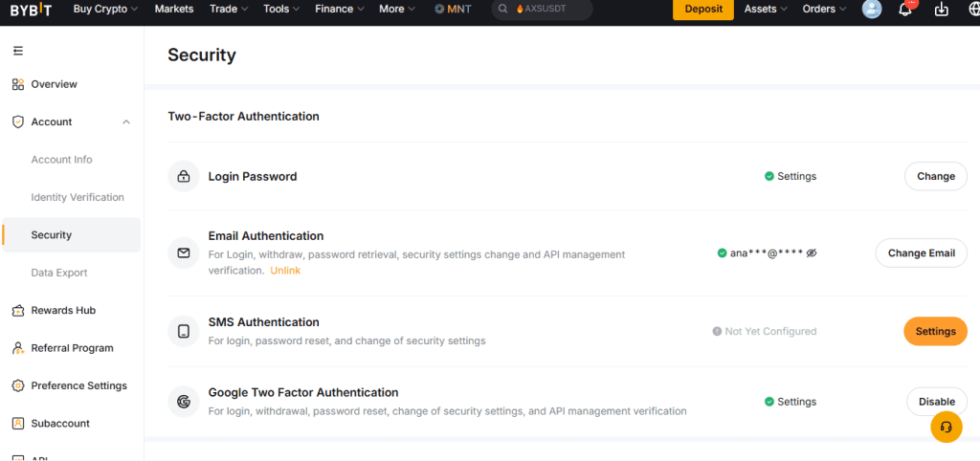
Task: Expand the Tools dropdown menu
Action: pos(281,10)
